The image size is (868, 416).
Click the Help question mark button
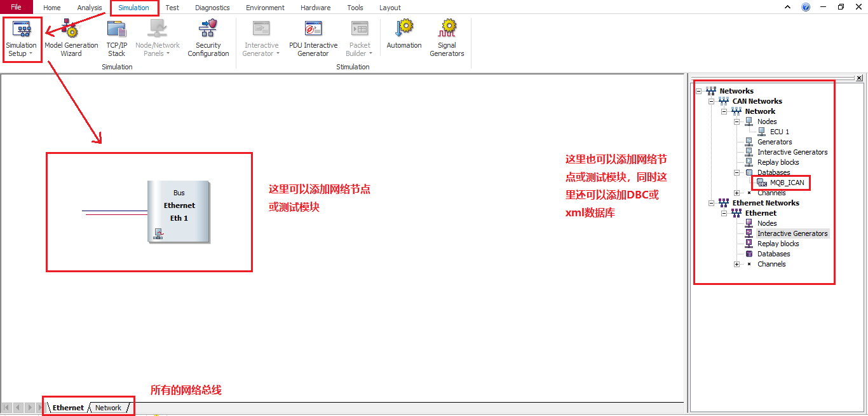[x=806, y=6]
